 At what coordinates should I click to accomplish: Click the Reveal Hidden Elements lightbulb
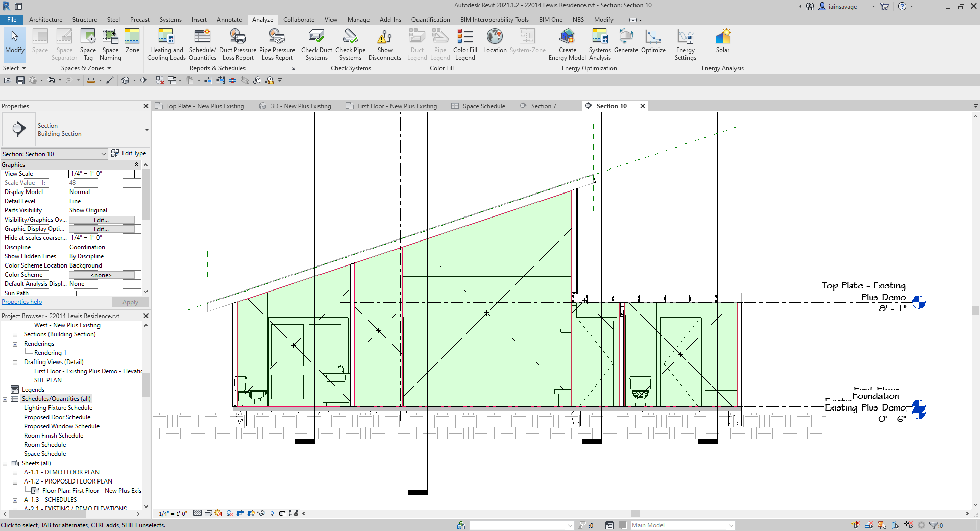pos(272,514)
